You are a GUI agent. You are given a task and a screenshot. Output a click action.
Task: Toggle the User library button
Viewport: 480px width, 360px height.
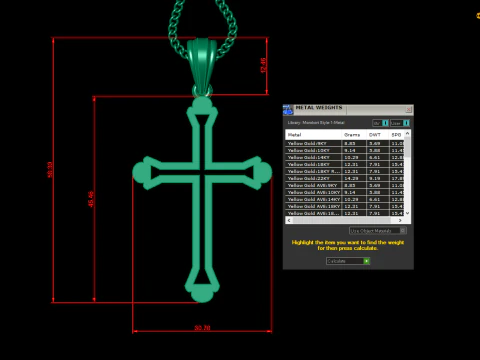coord(400,123)
